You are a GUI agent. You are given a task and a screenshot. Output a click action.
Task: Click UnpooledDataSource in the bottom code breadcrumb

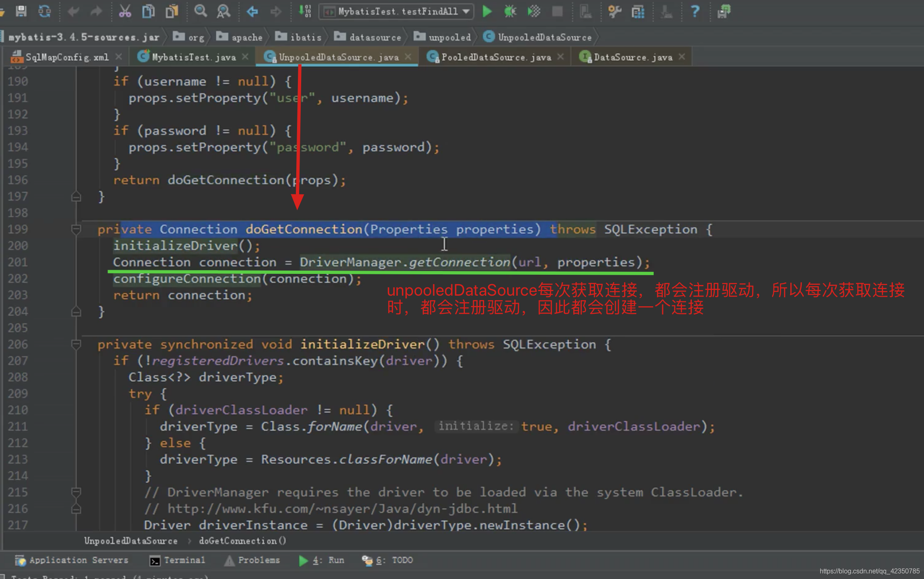click(x=131, y=541)
